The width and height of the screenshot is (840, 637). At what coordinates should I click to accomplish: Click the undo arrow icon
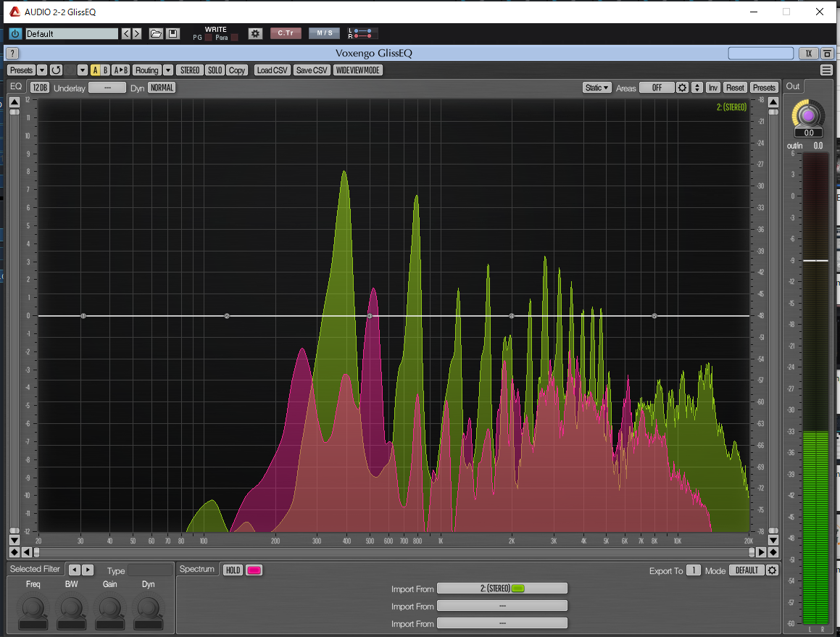pos(57,70)
